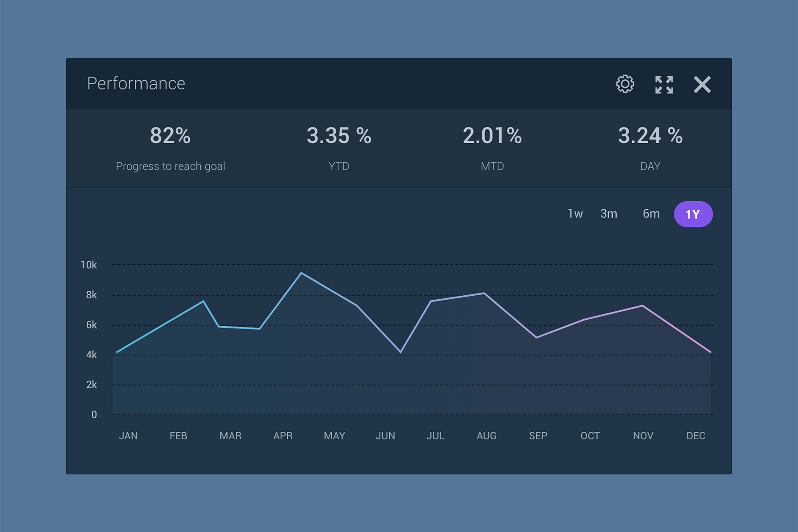Click the SEP label on x-axis
The width and height of the screenshot is (798, 532).
538,436
